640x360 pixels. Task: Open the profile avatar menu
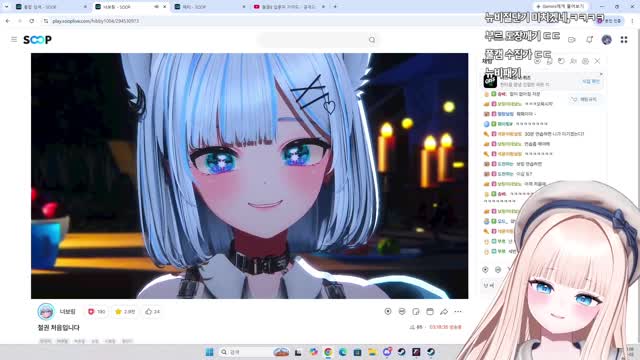coord(607,40)
